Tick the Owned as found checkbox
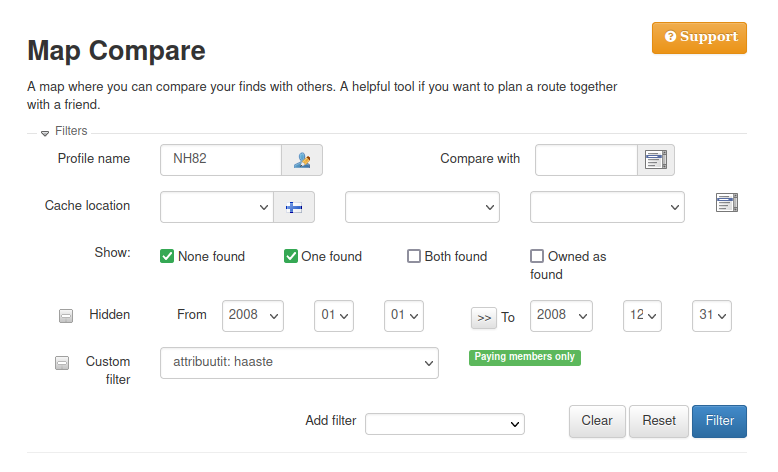This screenshot has width=778, height=472. click(537, 256)
